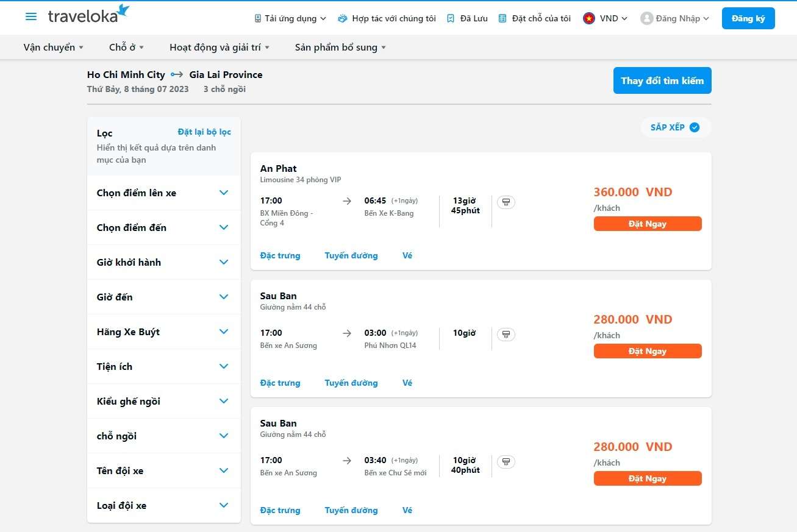The width and height of the screenshot is (797, 532).
Task: Expand the Chọn điểm lên xe filter
Action: [x=164, y=193]
